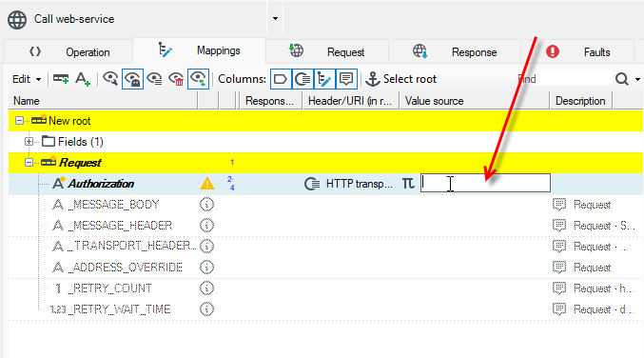Screen dimensions: 644x358
Task: Click the info icon for _RETRY_COUNT
Action: pyautogui.click(x=206, y=288)
